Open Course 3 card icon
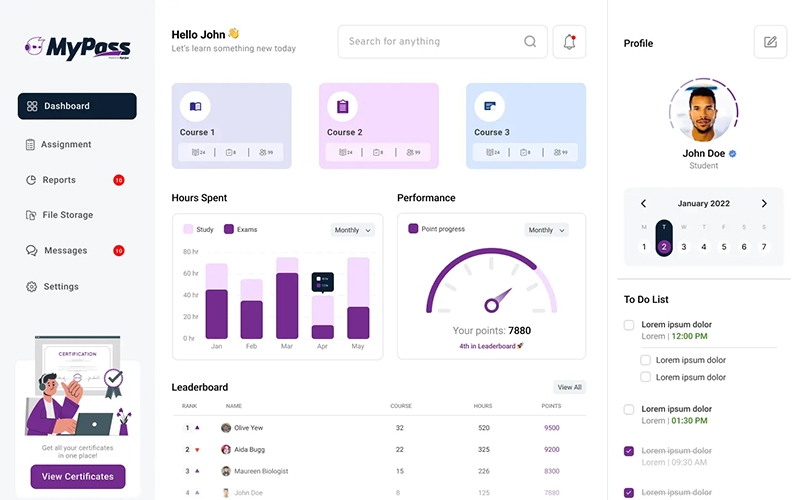This screenshot has width=800, height=500. [x=489, y=107]
